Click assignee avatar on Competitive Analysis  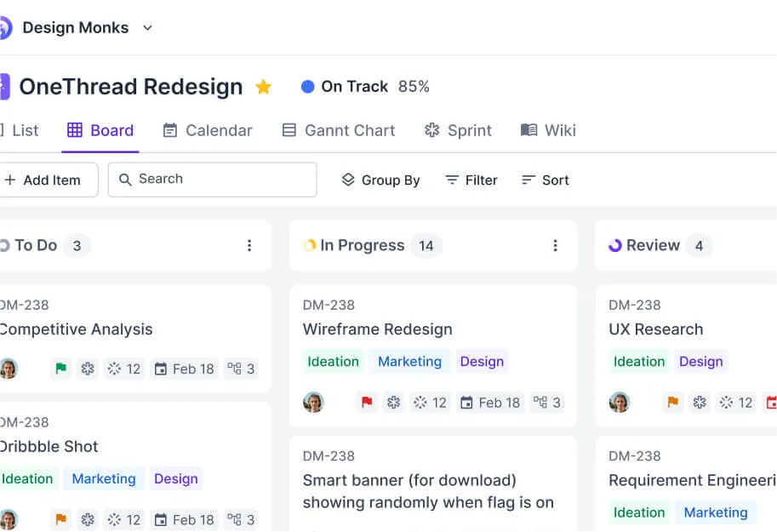point(9,369)
